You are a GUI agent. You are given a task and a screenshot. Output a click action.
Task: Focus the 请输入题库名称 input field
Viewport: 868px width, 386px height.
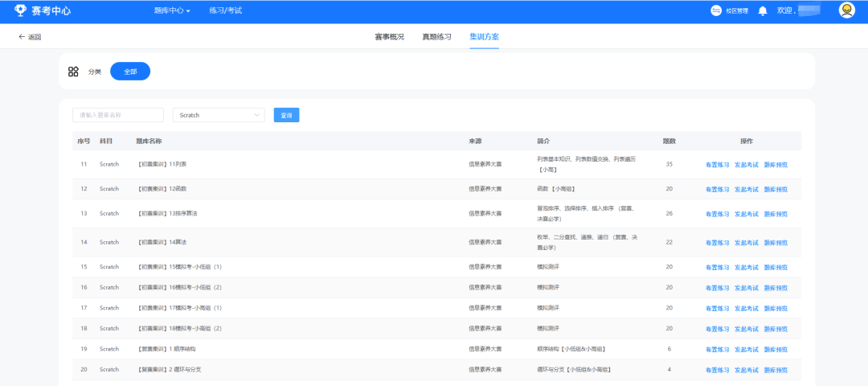click(118, 115)
